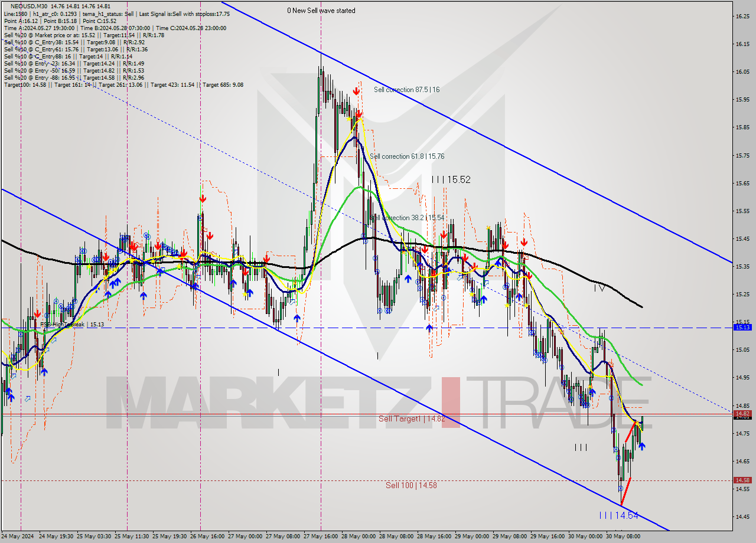Click the 'Sell Target1 | 14.82' label
Image resolution: width=756 pixels, height=543 pixels.
(x=412, y=418)
